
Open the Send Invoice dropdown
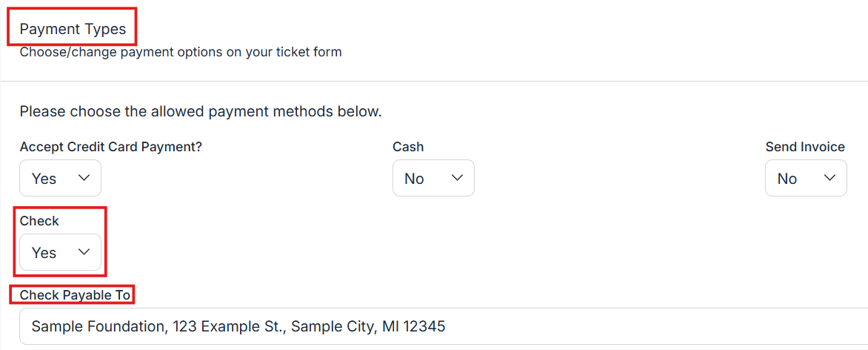pyautogui.click(x=806, y=178)
